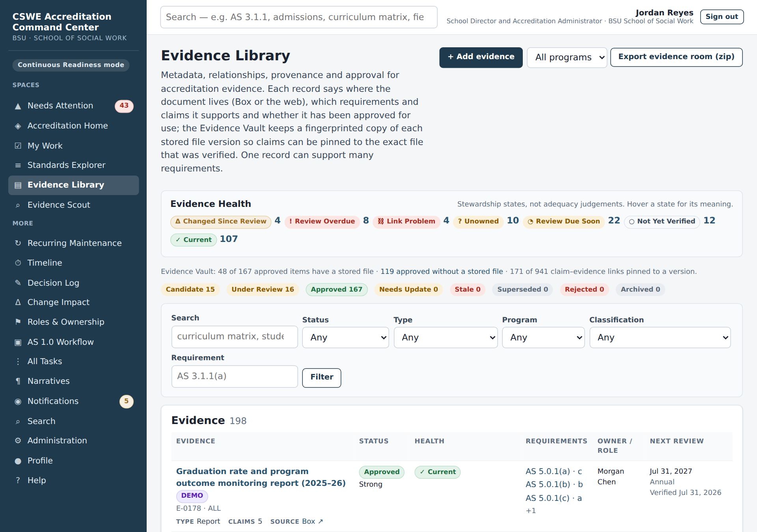
Task: Click the Box source link for E-0178
Action: pos(313,521)
